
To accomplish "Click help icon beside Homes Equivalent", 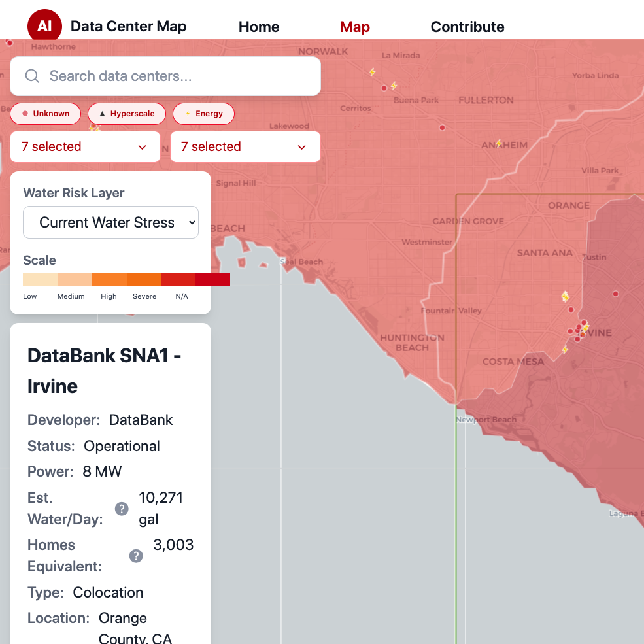I will [136, 556].
